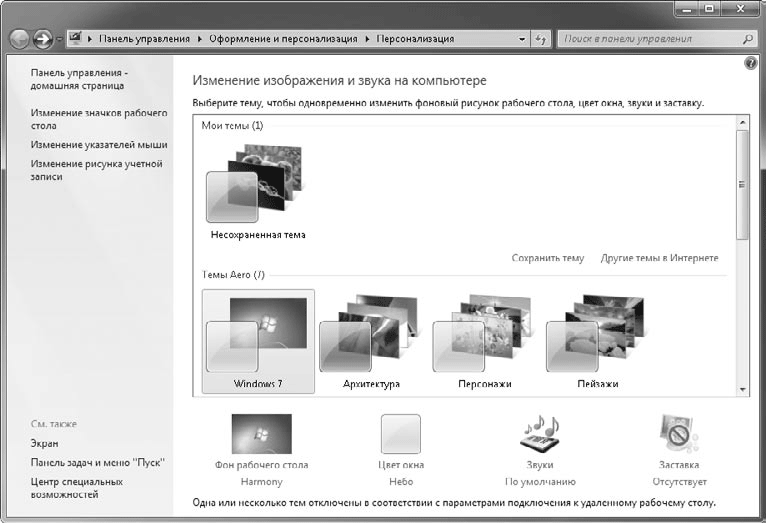Click the Сохранить тему link
766x523 pixels.
(547, 258)
